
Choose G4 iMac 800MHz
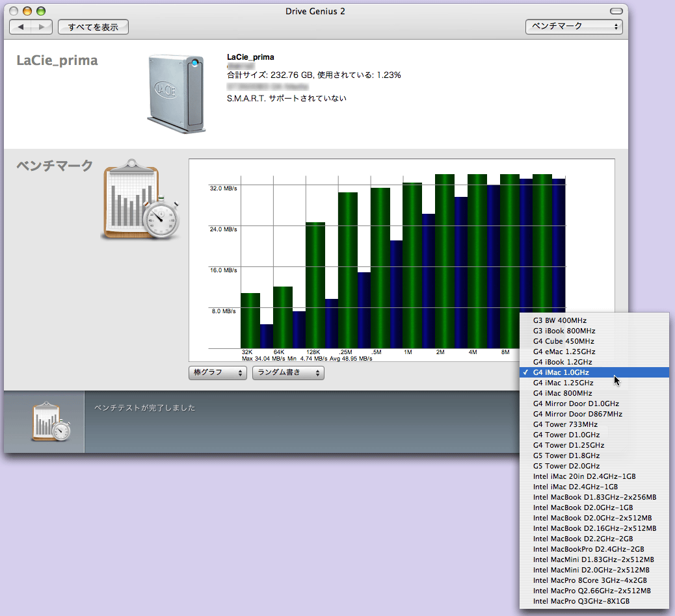(594, 393)
